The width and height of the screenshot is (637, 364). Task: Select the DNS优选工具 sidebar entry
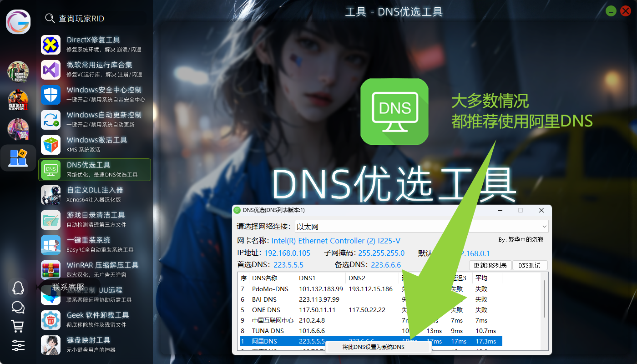pos(95,170)
